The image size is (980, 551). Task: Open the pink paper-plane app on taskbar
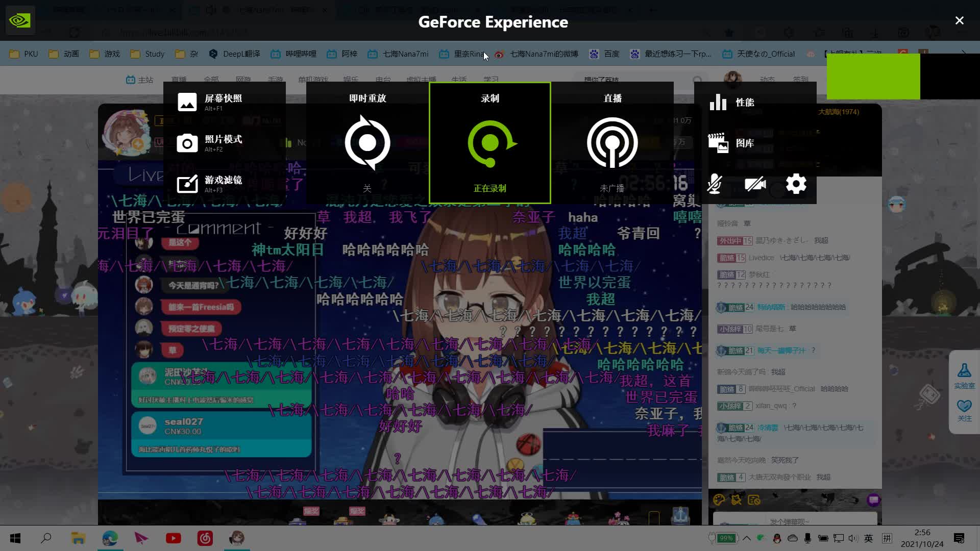[x=141, y=538]
